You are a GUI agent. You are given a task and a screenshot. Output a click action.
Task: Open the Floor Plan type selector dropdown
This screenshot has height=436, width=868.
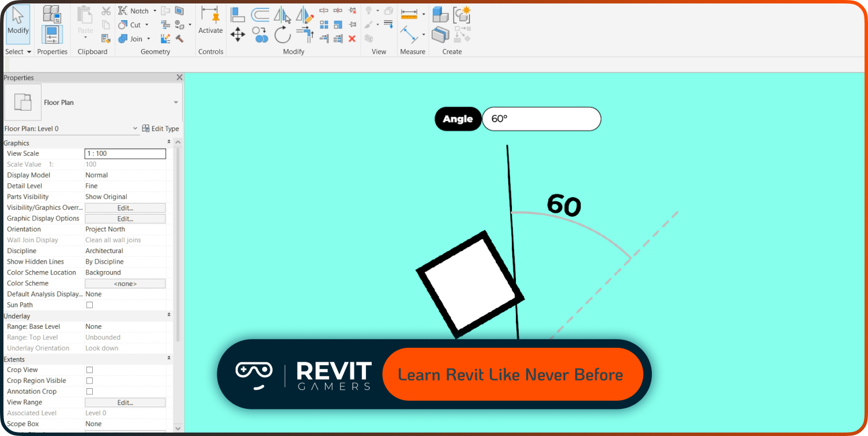[176, 102]
